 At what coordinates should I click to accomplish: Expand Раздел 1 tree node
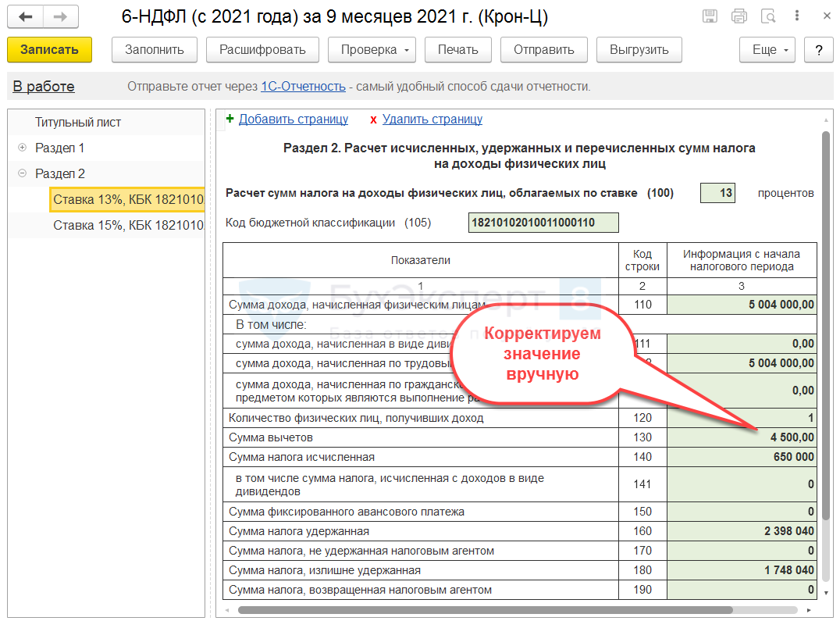[x=22, y=148]
